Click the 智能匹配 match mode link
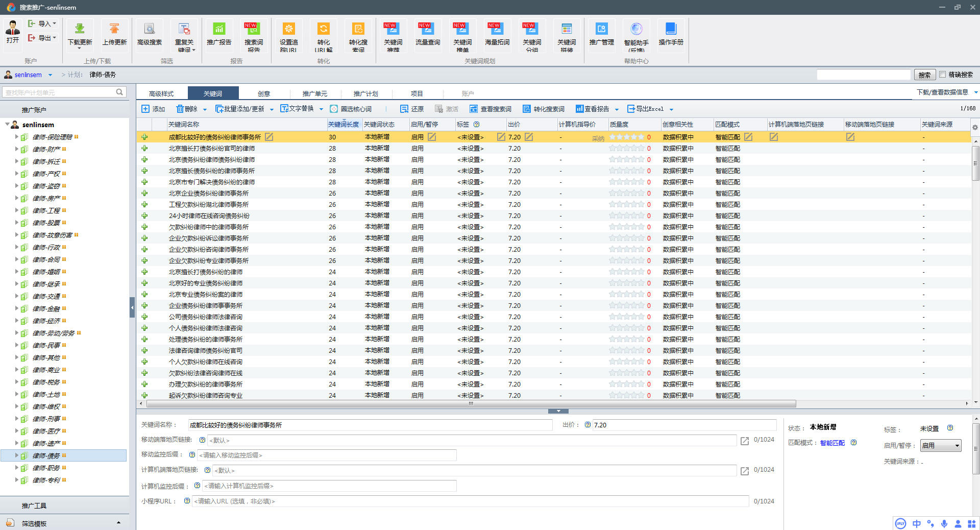Screen dimensions: 980x530 [832, 443]
